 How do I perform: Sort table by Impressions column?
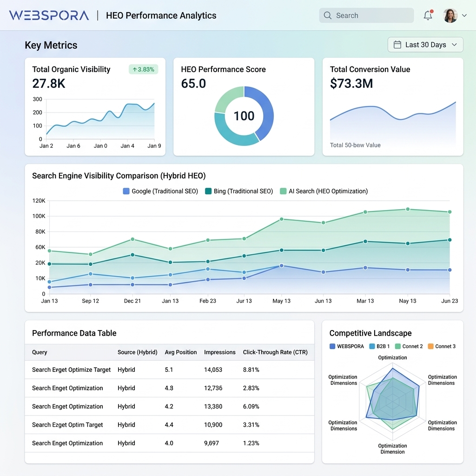click(219, 352)
